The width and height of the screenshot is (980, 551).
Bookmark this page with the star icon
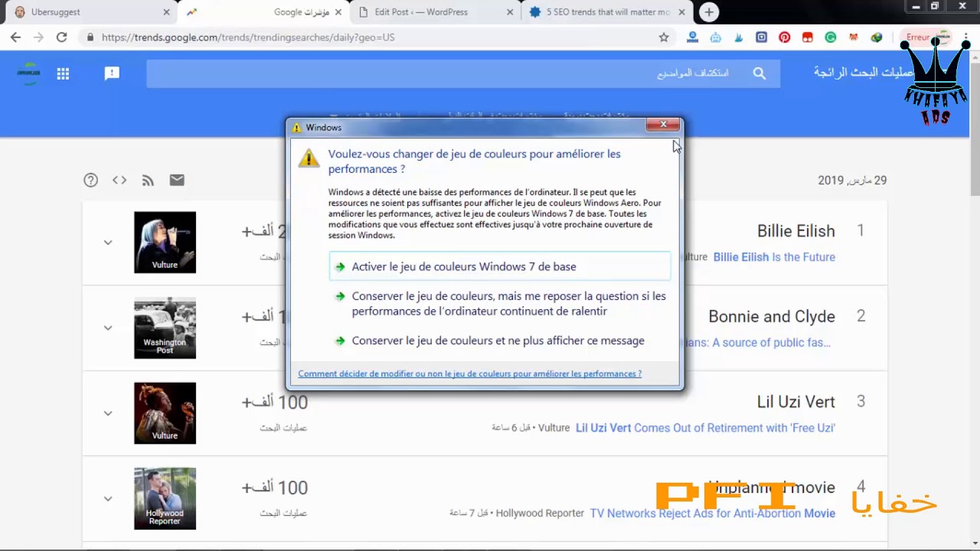pos(664,37)
